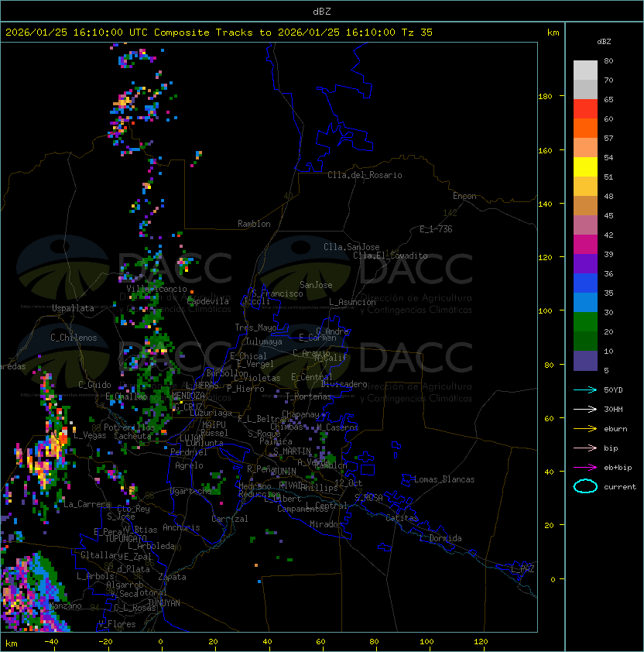
Task: Click the '57' value in the legend
Action: (608, 138)
